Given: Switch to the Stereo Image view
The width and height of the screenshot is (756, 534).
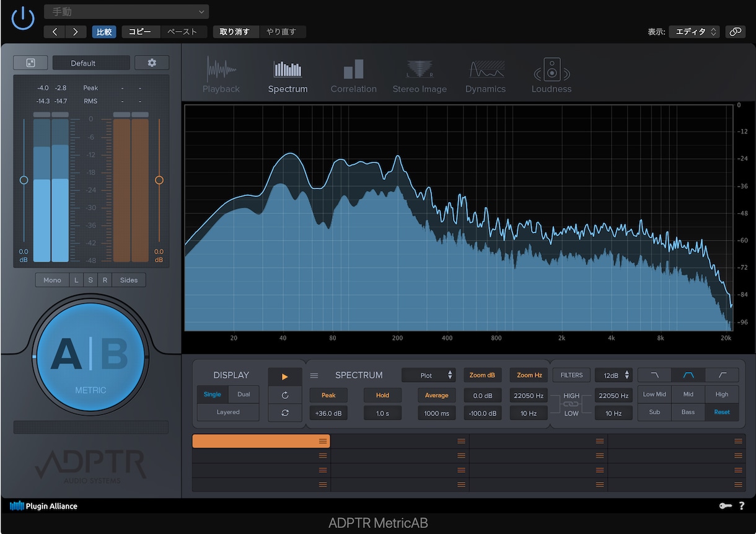Looking at the screenshot, I should click(x=420, y=75).
